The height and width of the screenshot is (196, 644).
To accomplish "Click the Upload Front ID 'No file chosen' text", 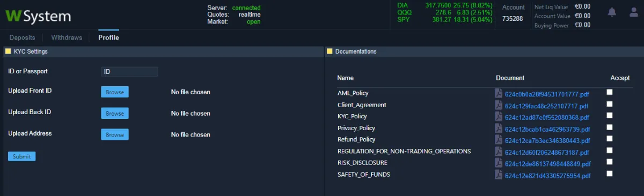I will (191, 92).
